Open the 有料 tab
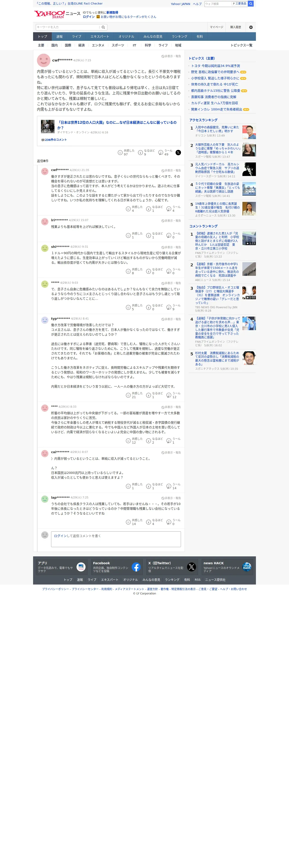This screenshot has height=868, width=289. click(x=200, y=37)
